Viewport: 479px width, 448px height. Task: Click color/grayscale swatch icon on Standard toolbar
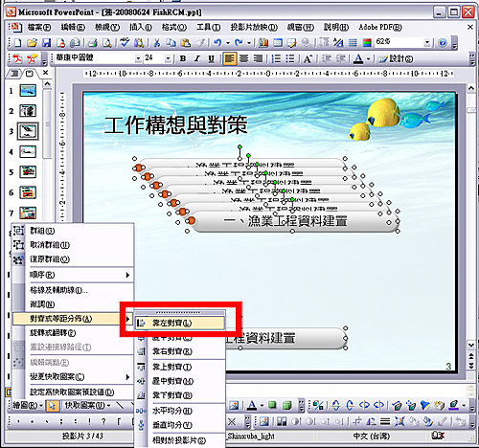point(367,43)
